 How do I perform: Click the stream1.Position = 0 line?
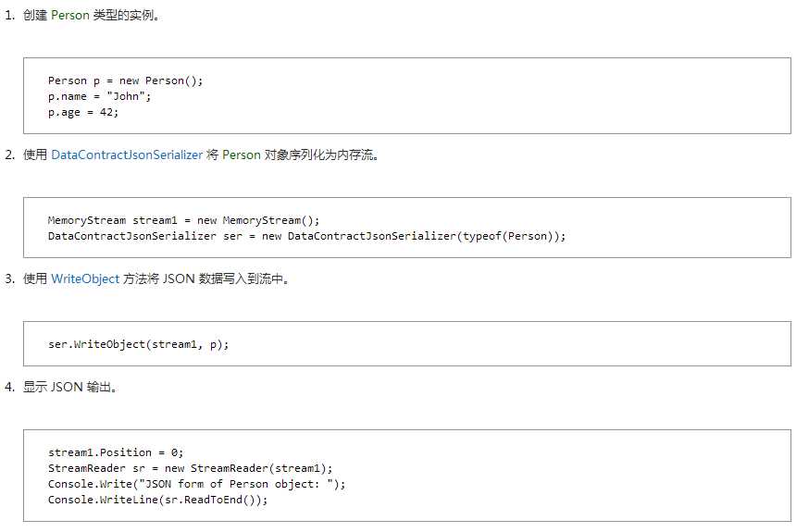point(116,452)
